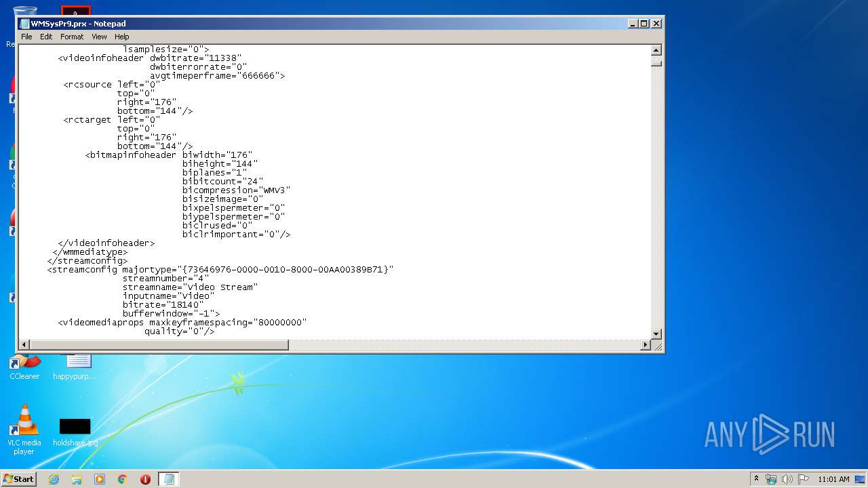868x488 pixels.
Task: Click the vertical scrollbar thumb
Action: pos(656,63)
